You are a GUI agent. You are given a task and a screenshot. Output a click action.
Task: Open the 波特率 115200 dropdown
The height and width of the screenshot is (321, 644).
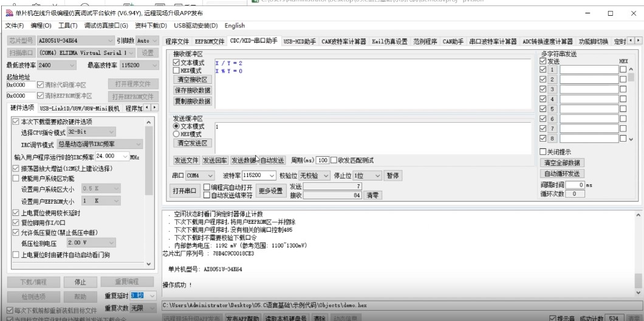(259, 176)
